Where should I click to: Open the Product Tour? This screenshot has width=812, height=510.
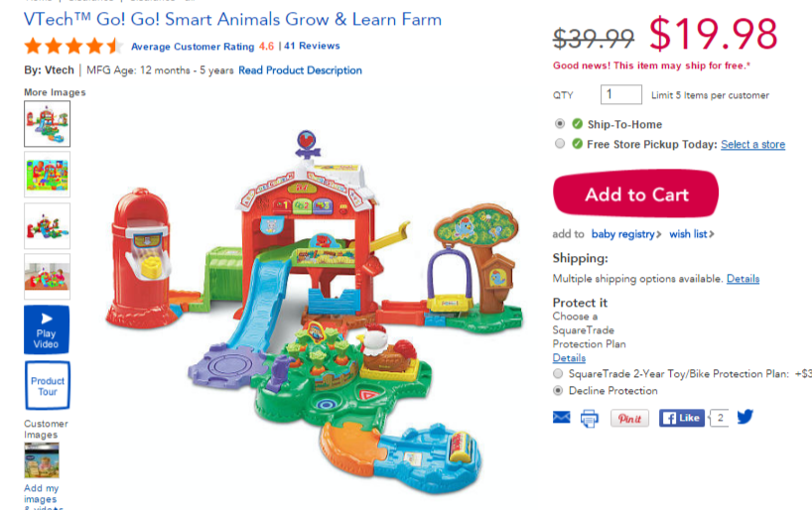click(47, 386)
